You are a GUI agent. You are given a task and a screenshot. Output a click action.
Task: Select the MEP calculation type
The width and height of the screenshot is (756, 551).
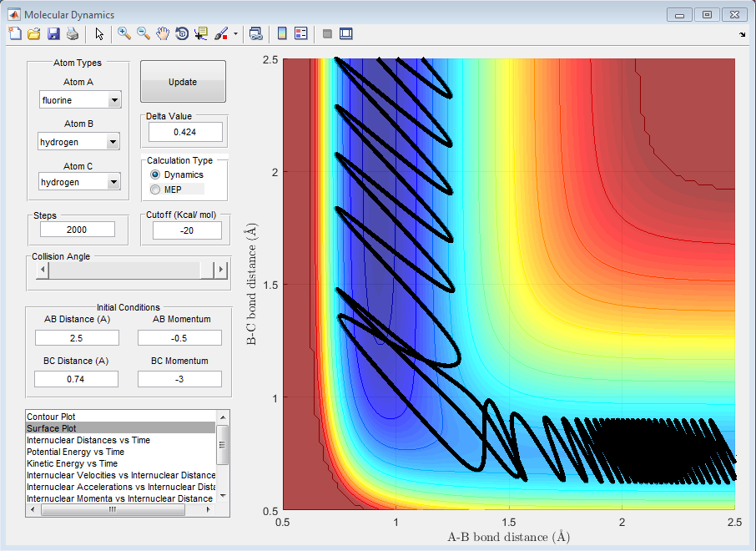(x=166, y=190)
